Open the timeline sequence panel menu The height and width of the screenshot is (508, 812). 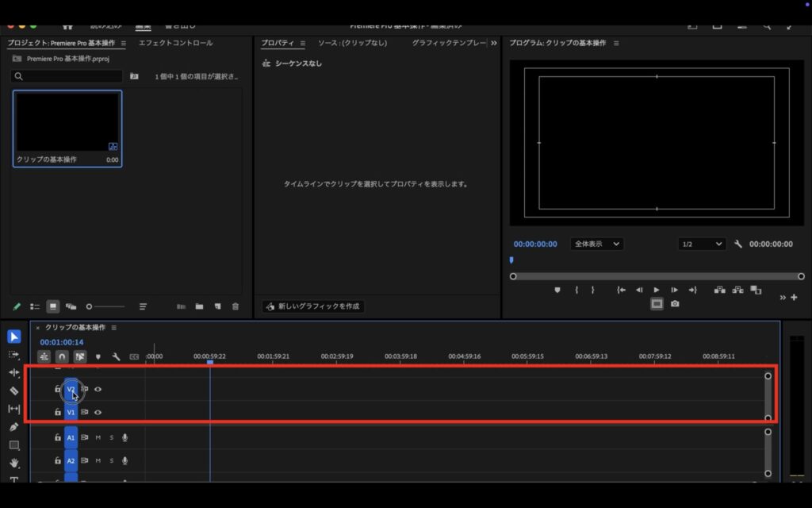pyautogui.click(x=114, y=328)
